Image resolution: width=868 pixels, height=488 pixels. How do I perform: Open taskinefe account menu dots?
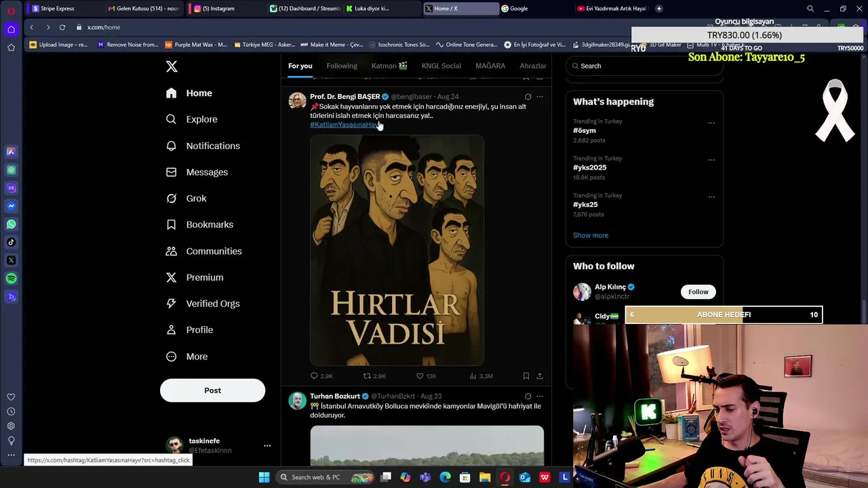tap(267, 445)
